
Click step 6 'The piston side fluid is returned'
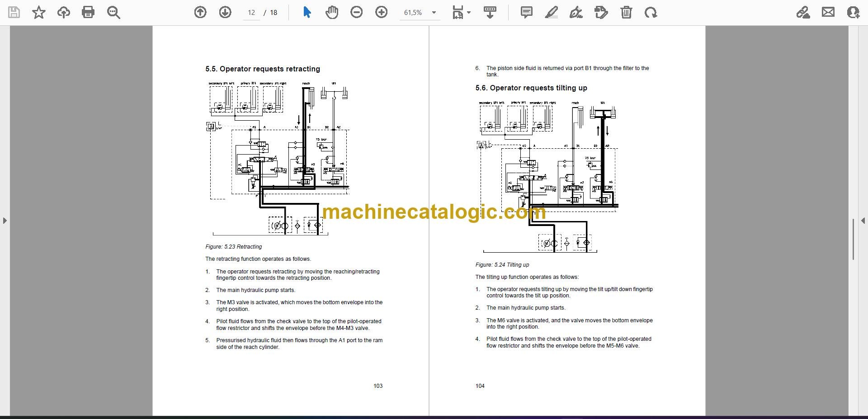point(567,71)
